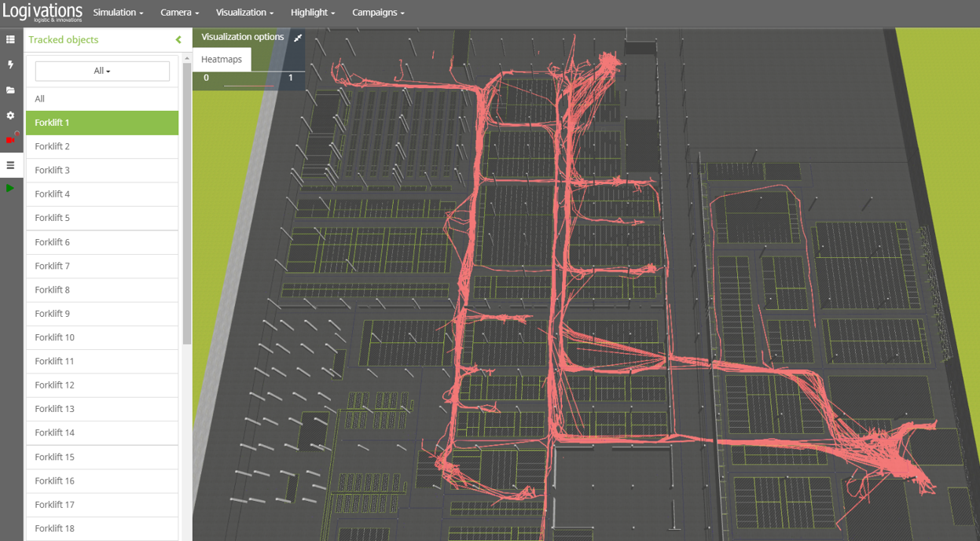
Task: Click the 'Tracked objects' panel title
Action: tap(64, 39)
